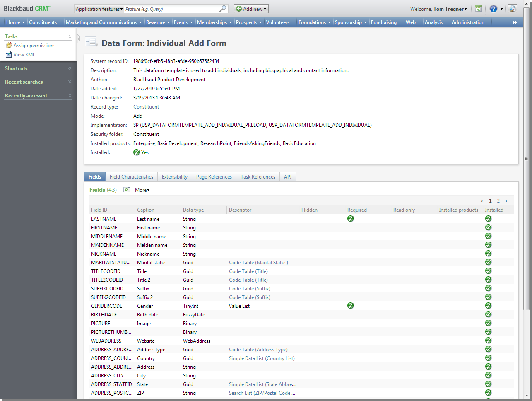The image size is (532, 401).
Task: Refresh the Fields list with the refresh icon
Action: pyautogui.click(x=127, y=190)
